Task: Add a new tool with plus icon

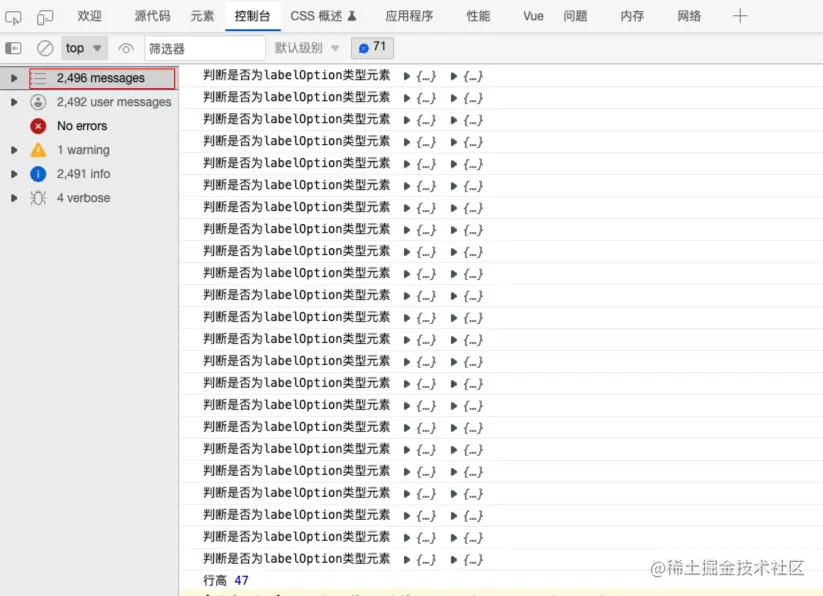Action: [740, 16]
